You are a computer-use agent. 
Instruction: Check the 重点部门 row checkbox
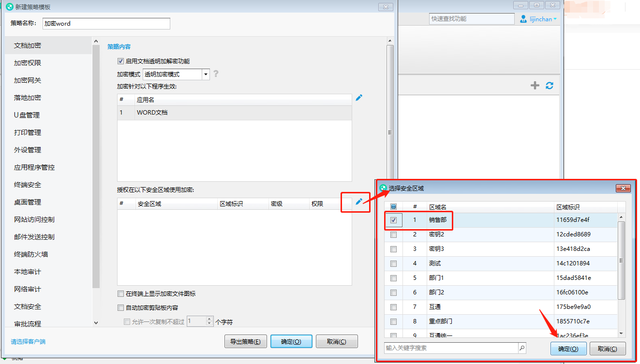[x=393, y=321]
